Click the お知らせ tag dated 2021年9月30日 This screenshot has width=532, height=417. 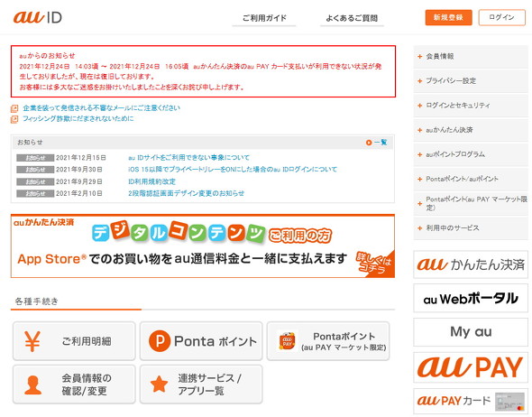point(35,170)
